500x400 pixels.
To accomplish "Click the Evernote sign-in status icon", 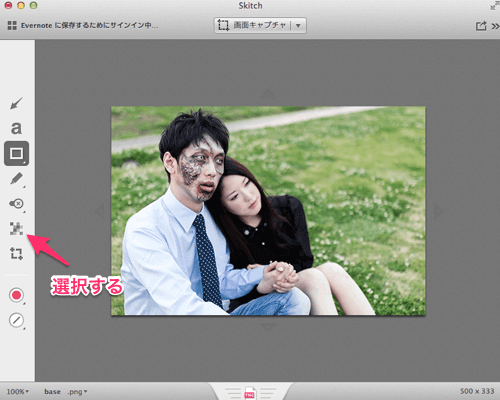I will click(12, 26).
